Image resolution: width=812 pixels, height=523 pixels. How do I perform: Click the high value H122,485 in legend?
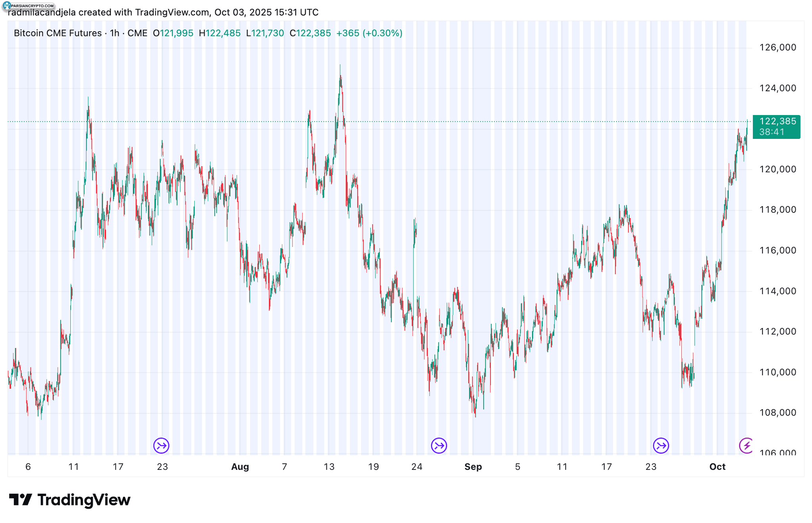[220, 33]
